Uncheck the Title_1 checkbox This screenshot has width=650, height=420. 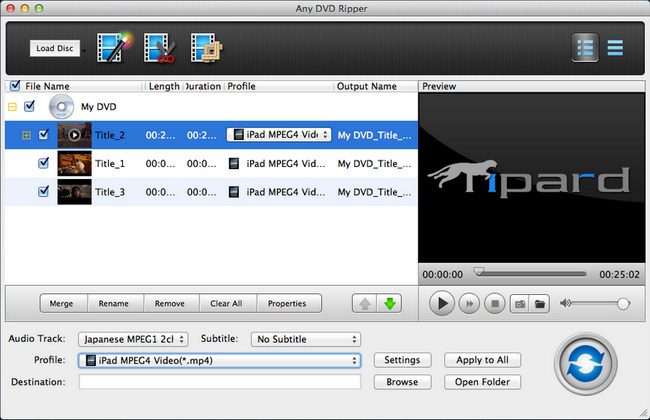pyautogui.click(x=44, y=163)
